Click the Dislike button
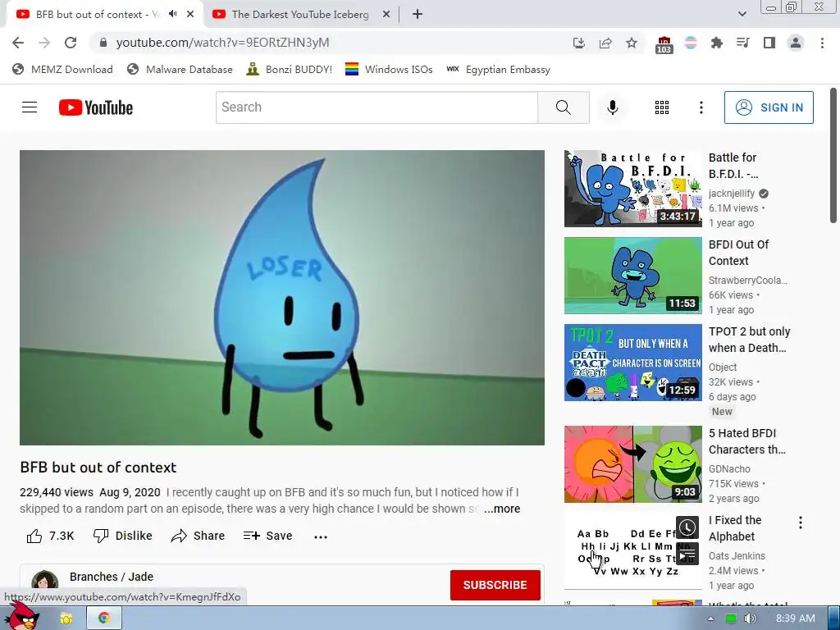 click(x=123, y=536)
